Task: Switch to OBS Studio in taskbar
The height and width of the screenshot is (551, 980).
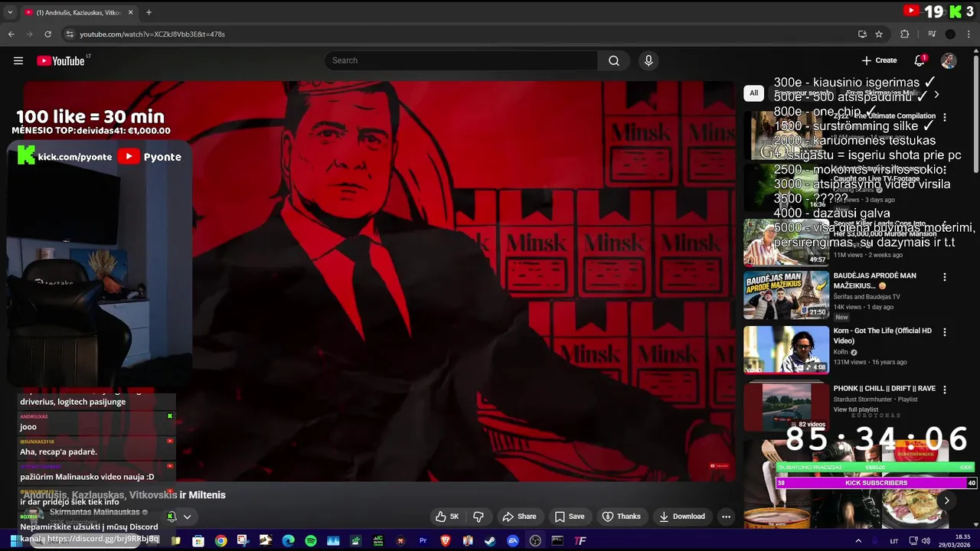Action: pos(535,541)
